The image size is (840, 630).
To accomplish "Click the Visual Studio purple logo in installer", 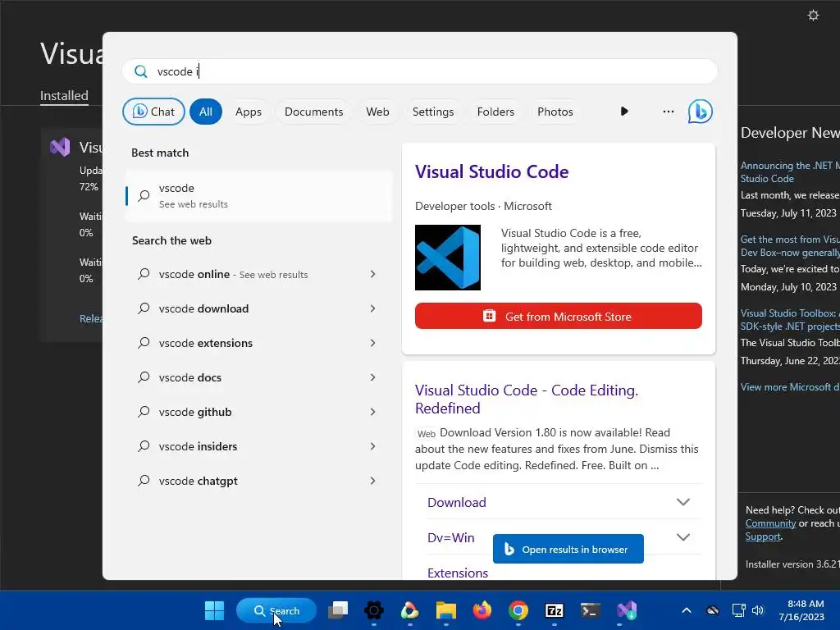I will [x=60, y=147].
